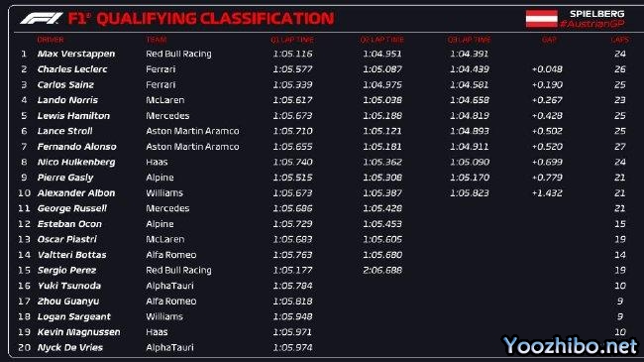Select the DRIVER column header
The width and height of the screenshot is (644, 362).
tap(51, 40)
